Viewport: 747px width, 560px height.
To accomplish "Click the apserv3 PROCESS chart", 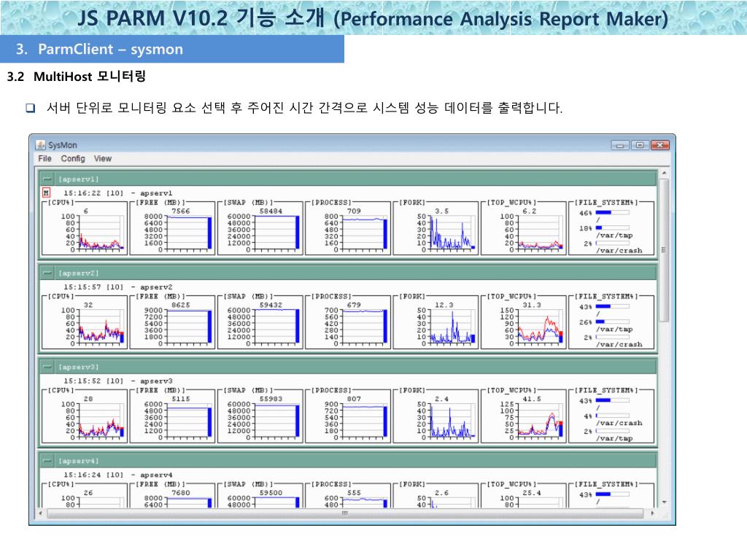I will [348, 416].
